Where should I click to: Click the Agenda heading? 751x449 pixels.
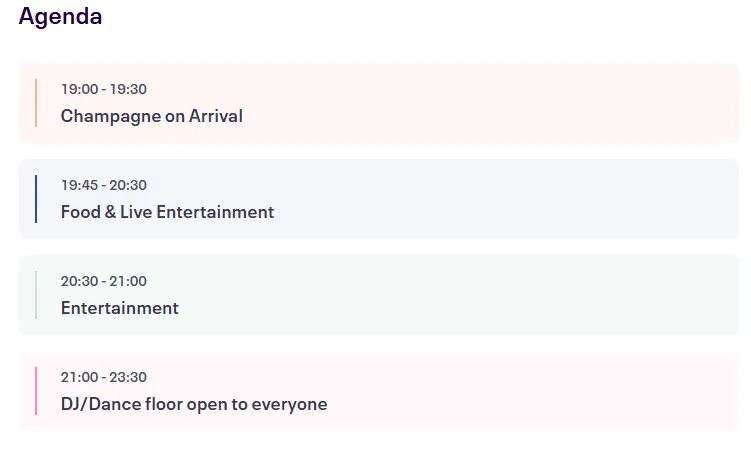(60, 17)
